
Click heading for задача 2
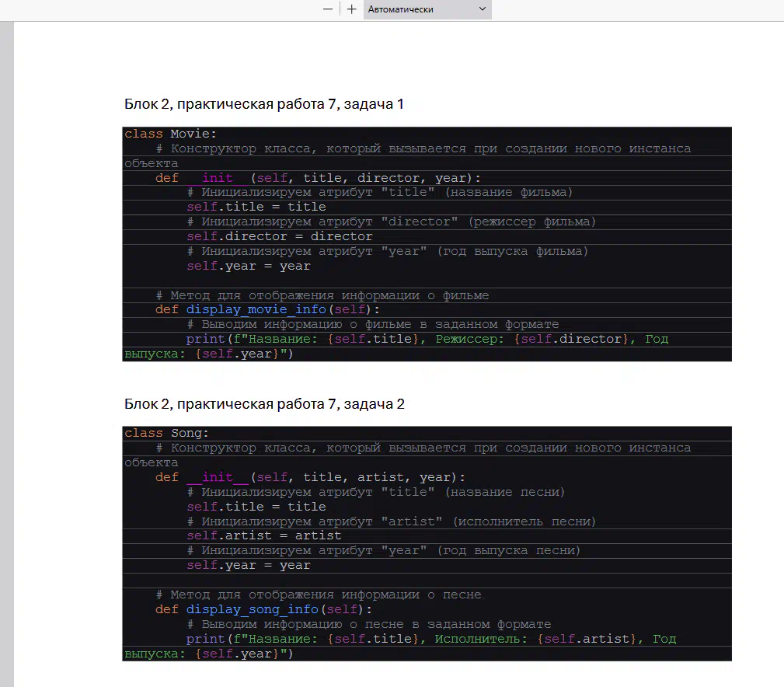[264, 404]
